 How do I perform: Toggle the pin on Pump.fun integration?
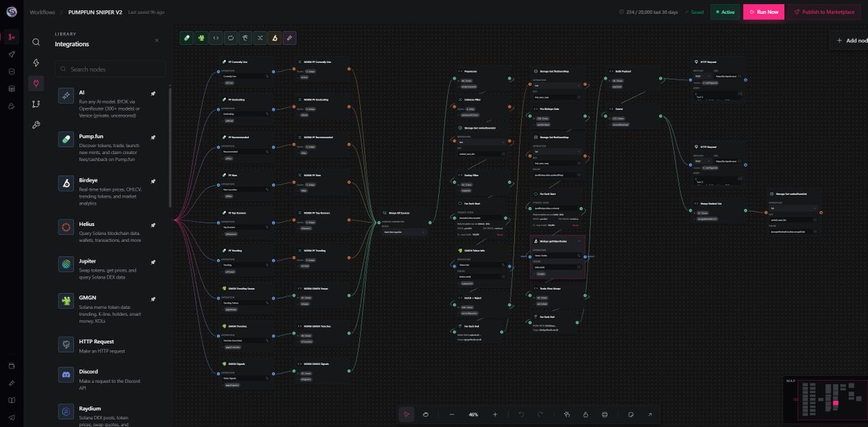tap(153, 136)
